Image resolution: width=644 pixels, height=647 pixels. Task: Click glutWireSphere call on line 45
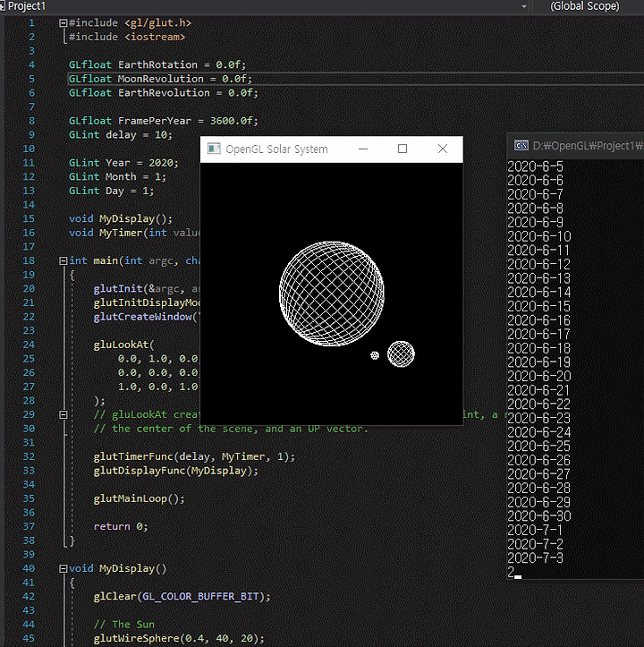tap(179, 639)
